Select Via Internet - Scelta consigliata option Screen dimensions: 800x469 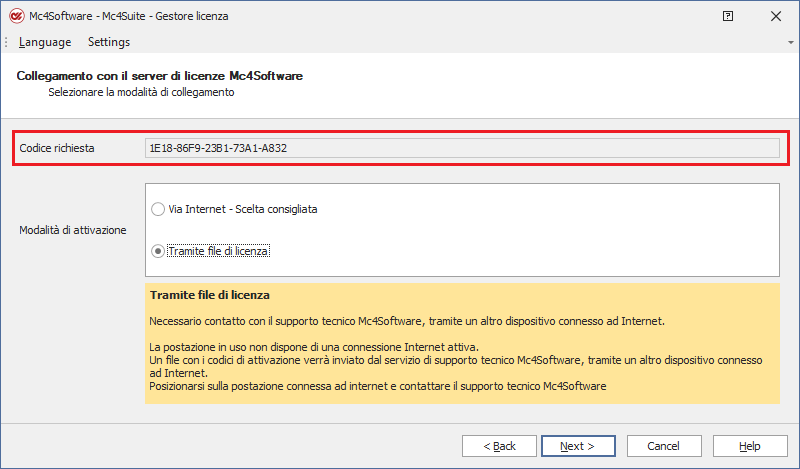click(157, 209)
